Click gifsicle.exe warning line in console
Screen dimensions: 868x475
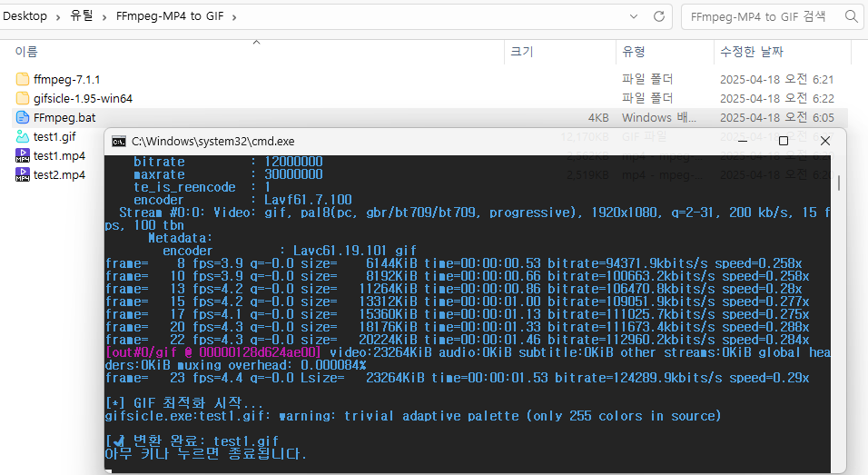413,416
